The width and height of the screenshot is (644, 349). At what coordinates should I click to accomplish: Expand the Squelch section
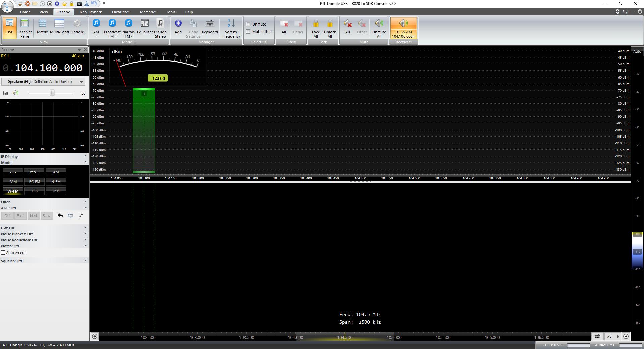[x=85, y=260]
